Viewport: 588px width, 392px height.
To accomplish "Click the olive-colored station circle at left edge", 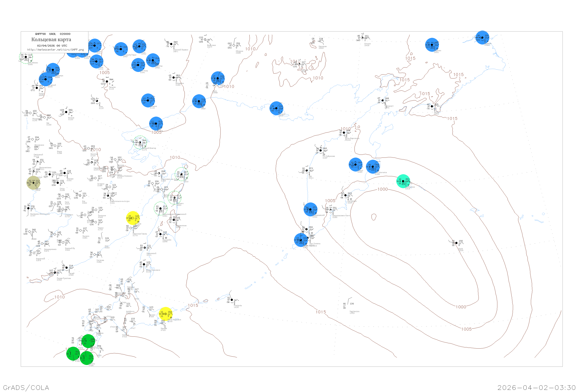I will coord(33,183).
